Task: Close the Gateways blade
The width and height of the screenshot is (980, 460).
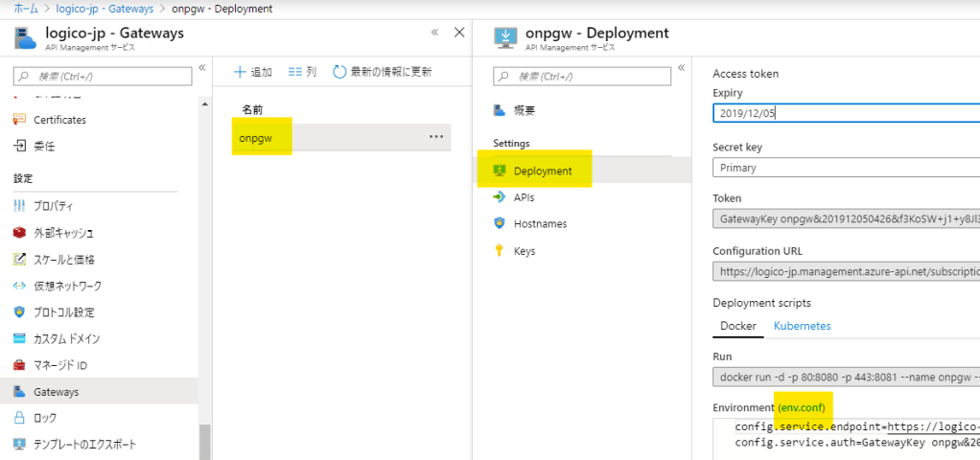Action: [x=459, y=33]
